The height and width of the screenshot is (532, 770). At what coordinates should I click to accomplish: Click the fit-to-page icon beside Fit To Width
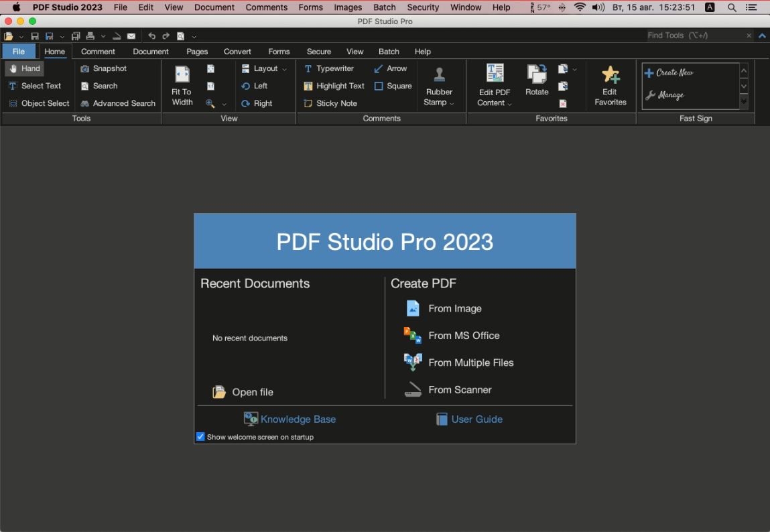pyautogui.click(x=210, y=69)
